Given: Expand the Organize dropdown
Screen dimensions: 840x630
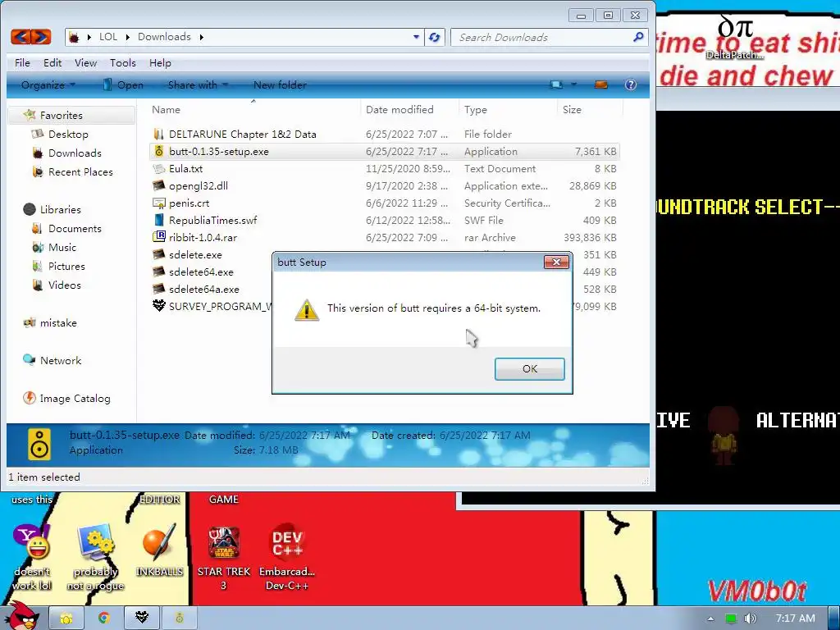Looking at the screenshot, I should pyautogui.click(x=48, y=85).
